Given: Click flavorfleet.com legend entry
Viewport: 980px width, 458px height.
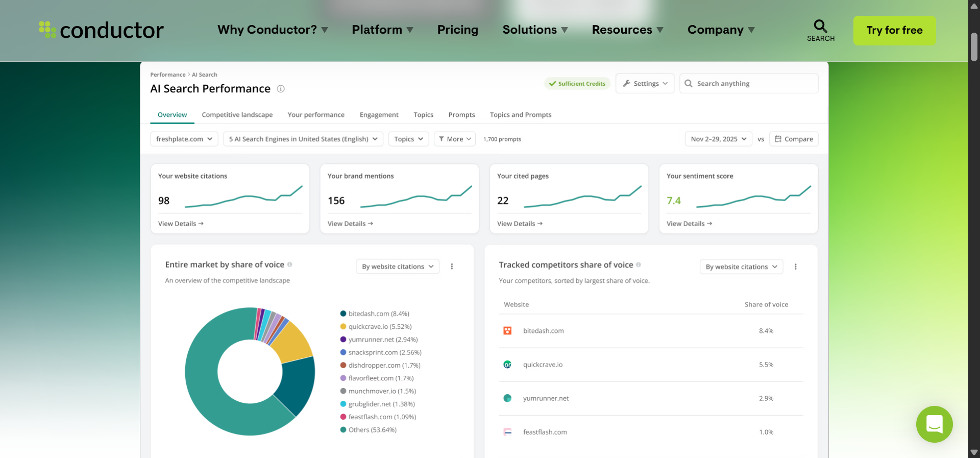Looking at the screenshot, I should pyautogui.click(x=377, y=378).
